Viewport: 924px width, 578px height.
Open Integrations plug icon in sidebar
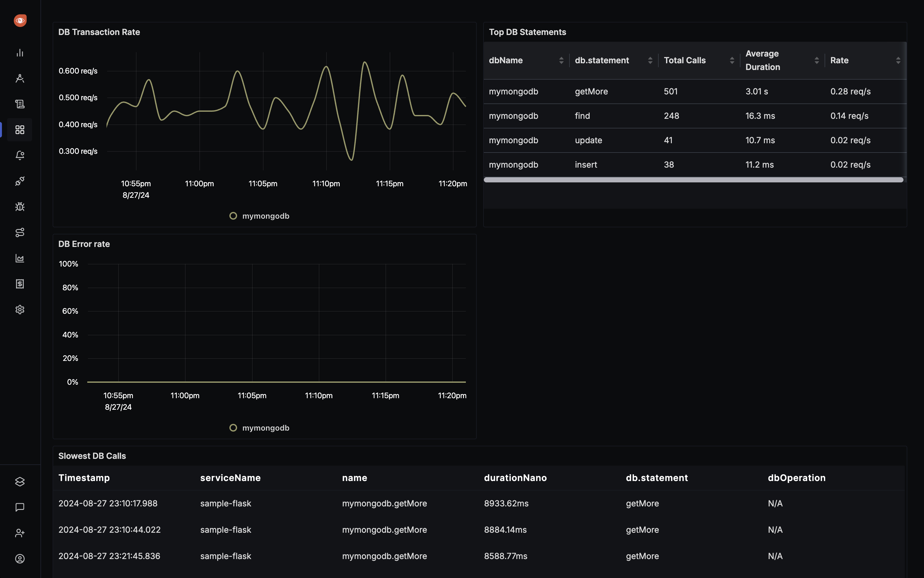pos(20,181)
